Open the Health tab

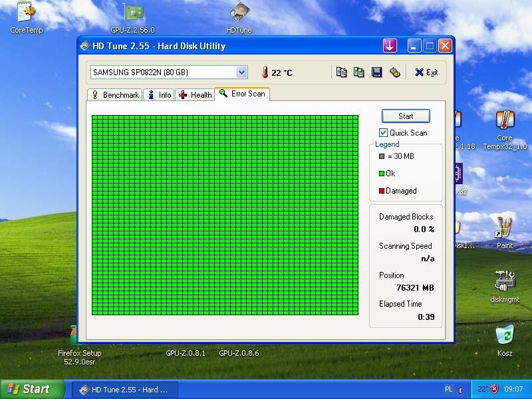point(195,94)
